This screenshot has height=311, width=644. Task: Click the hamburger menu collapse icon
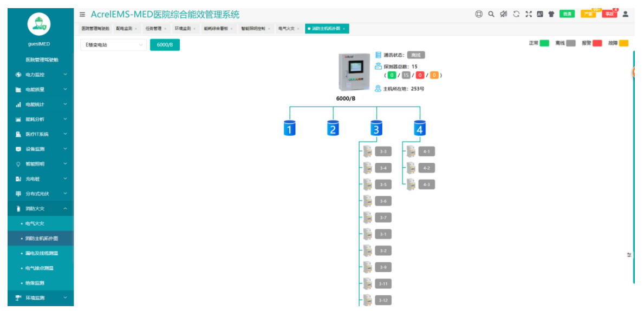[x=82, y=15]
